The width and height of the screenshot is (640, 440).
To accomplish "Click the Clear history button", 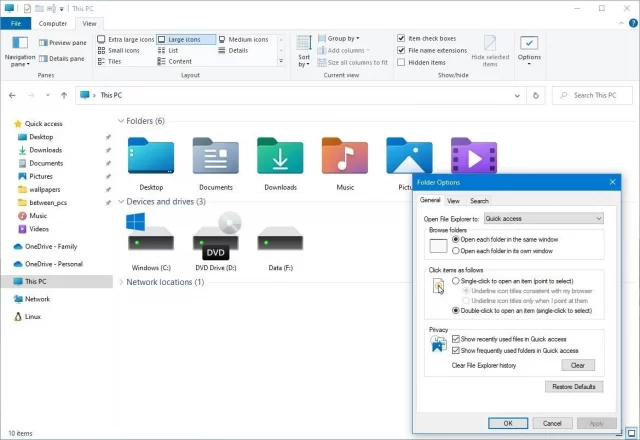I will 578,365.
